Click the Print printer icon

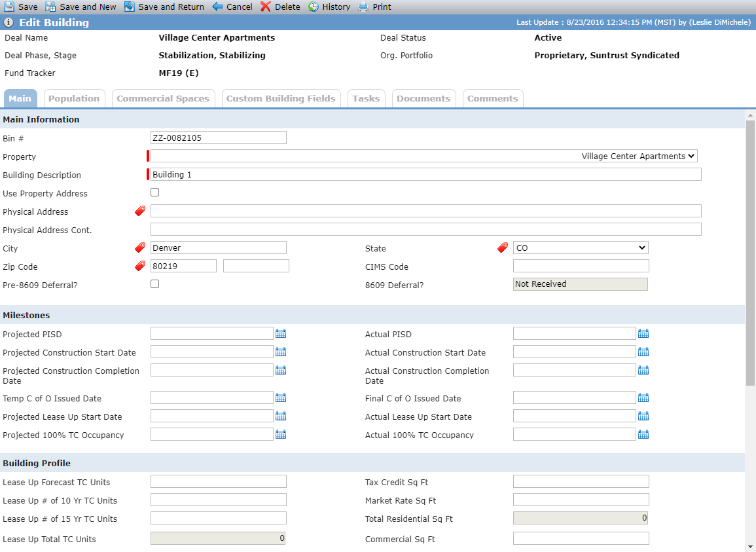pyautogui.click(x=363, y=7)
